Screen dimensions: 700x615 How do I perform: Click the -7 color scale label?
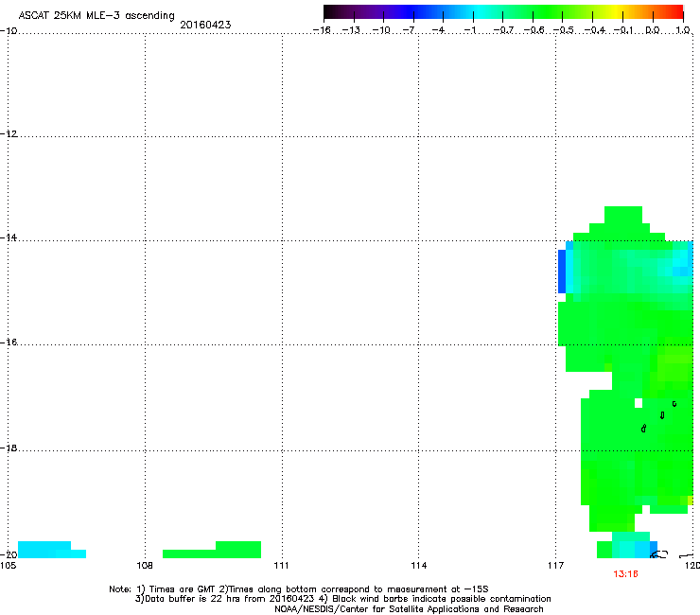click(x=411, y=30)
